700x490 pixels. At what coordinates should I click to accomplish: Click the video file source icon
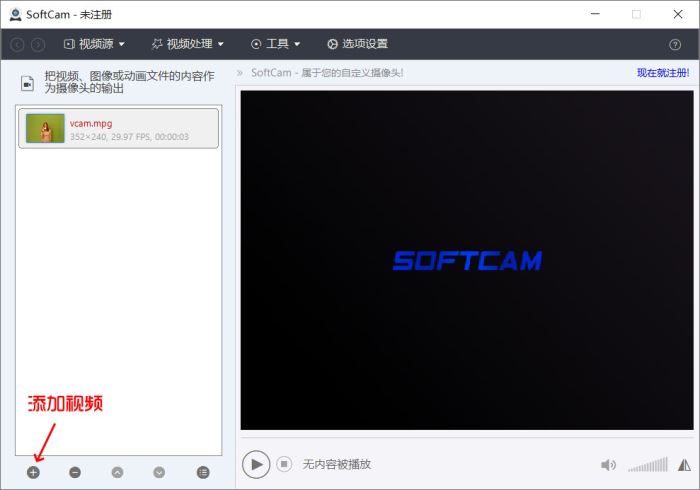(x=28, y=83)
